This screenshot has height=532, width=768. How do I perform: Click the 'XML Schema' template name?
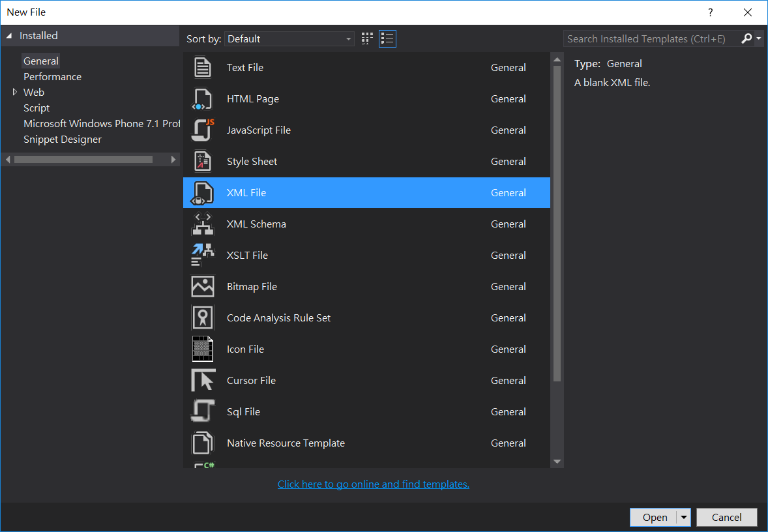point(256,224)
